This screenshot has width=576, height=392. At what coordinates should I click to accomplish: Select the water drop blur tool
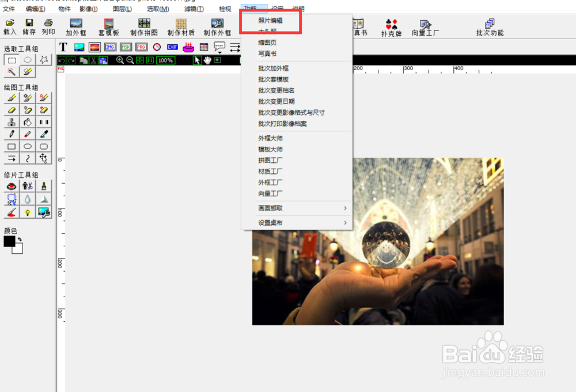pos(28,199)
